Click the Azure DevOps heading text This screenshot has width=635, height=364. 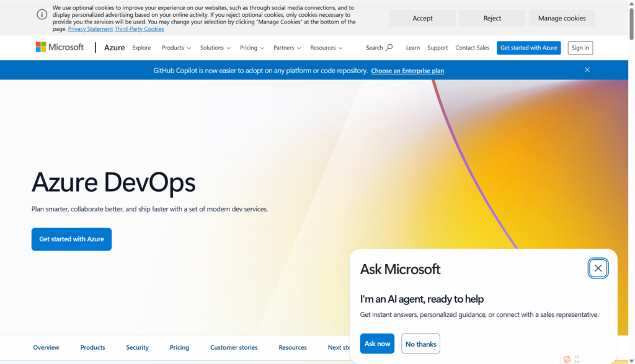pos(113,182)
